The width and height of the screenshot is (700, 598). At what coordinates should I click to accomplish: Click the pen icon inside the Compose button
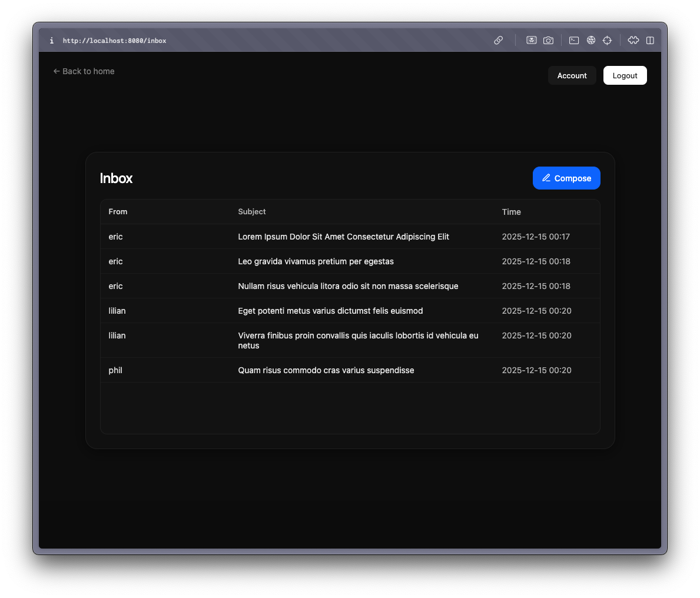(x=547, y=177)
